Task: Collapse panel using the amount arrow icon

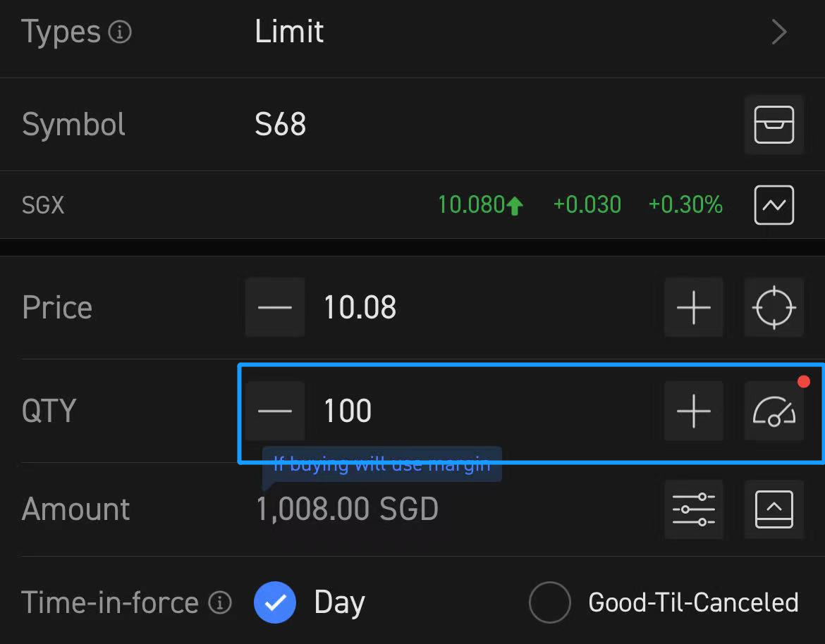Action: click(x=774, y=509)
